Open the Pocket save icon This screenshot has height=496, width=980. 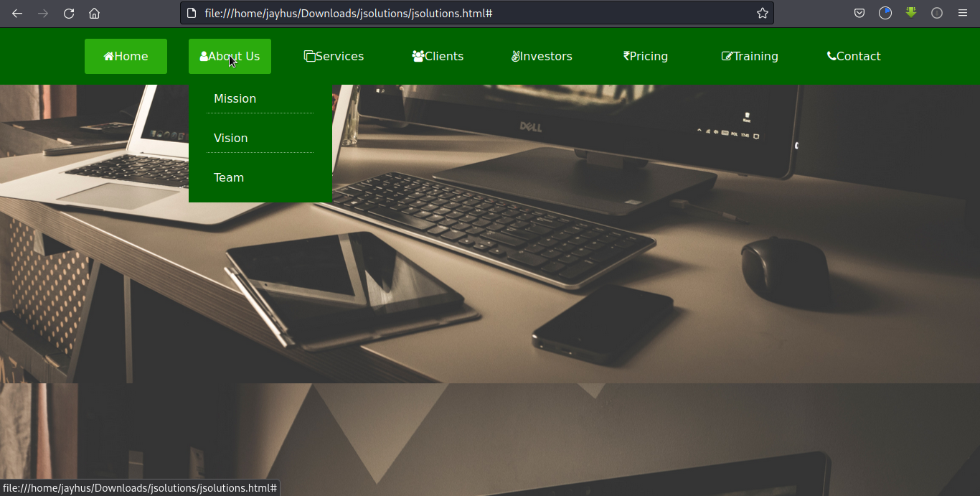[859, 14]
